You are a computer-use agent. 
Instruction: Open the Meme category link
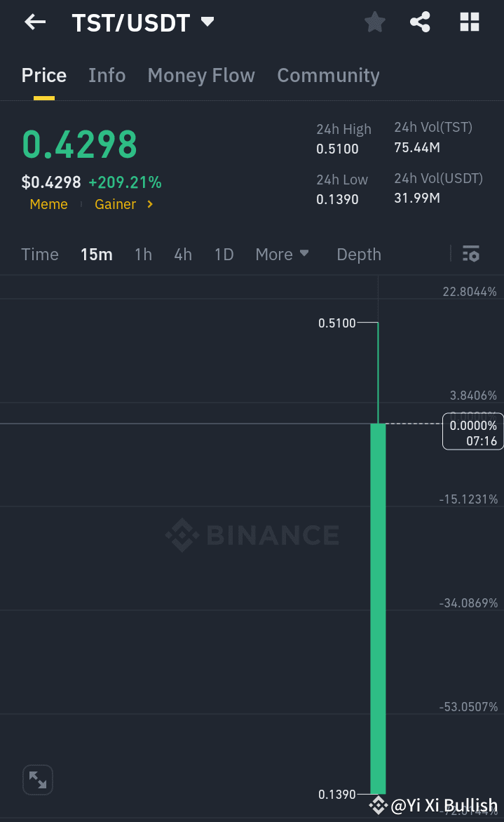[x=48, y=204]
